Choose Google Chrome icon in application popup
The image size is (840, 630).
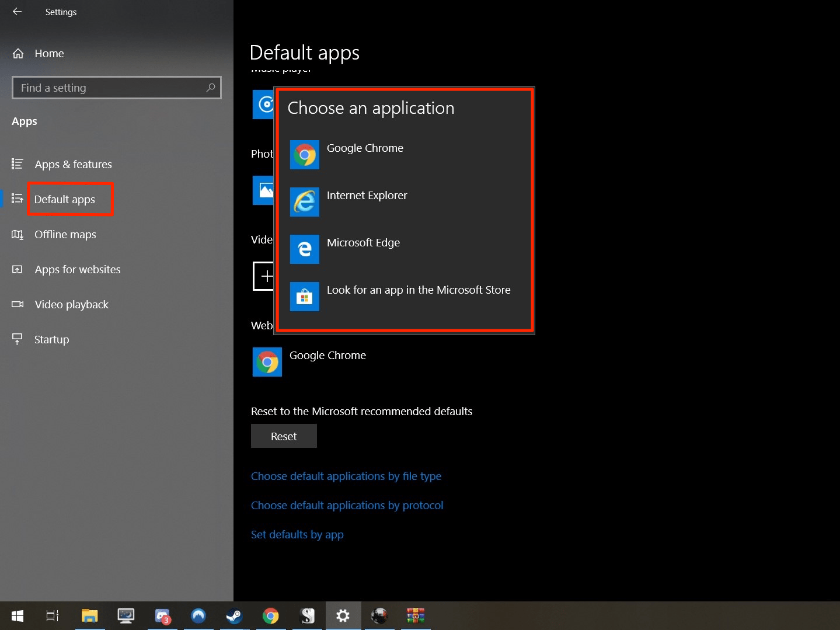click(x=304, y=155)
